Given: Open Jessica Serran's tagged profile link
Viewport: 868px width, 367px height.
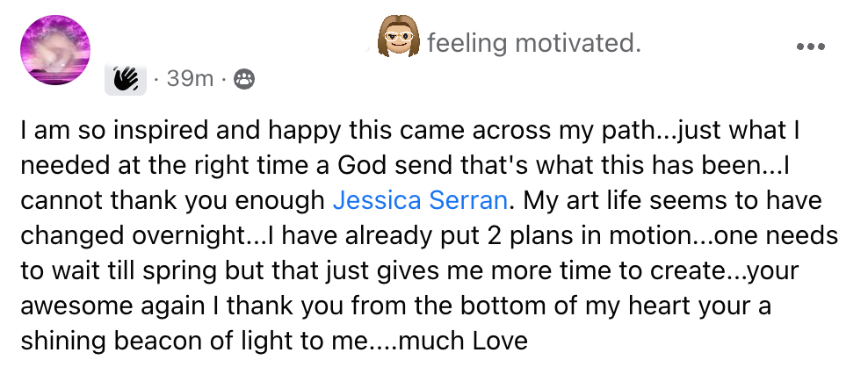Looking at the screenshot, I should coord(420,200).
